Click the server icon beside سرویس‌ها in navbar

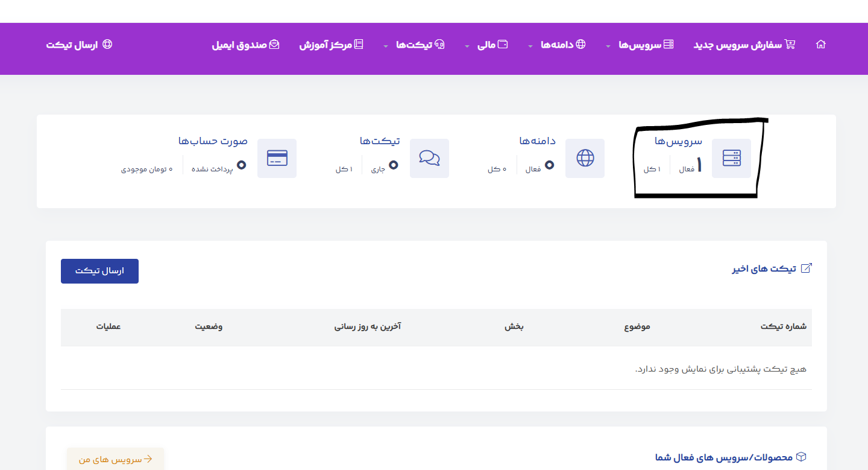(x=668, y=45)
